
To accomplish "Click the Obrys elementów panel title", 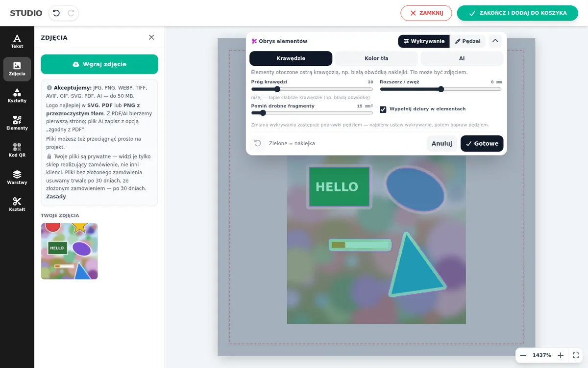I will coord(283,41).
